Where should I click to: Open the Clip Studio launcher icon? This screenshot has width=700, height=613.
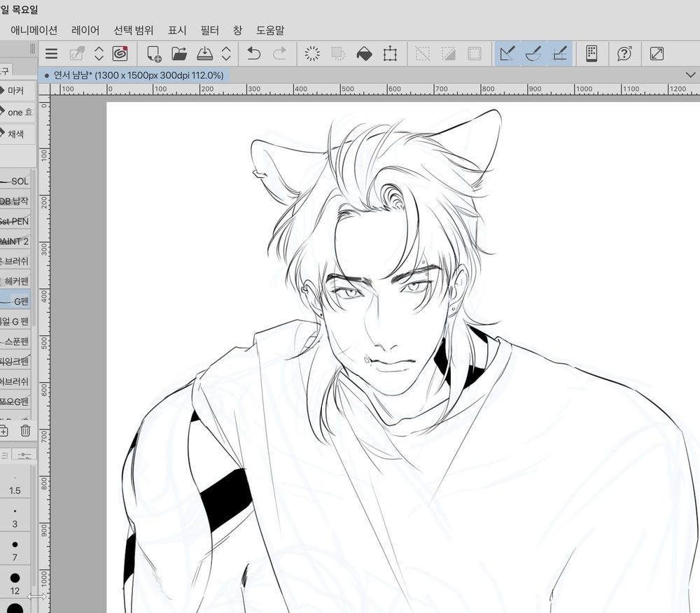coord(120,54)
